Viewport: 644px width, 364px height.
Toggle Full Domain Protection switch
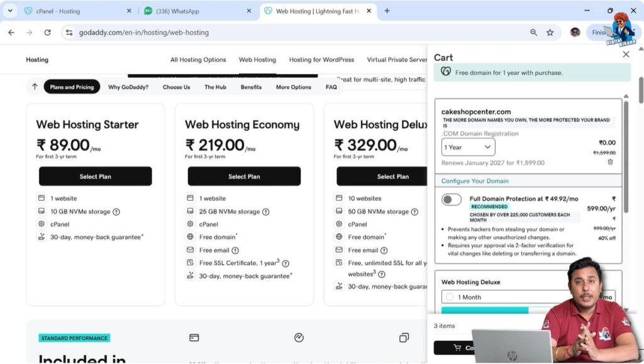(452, 200)
